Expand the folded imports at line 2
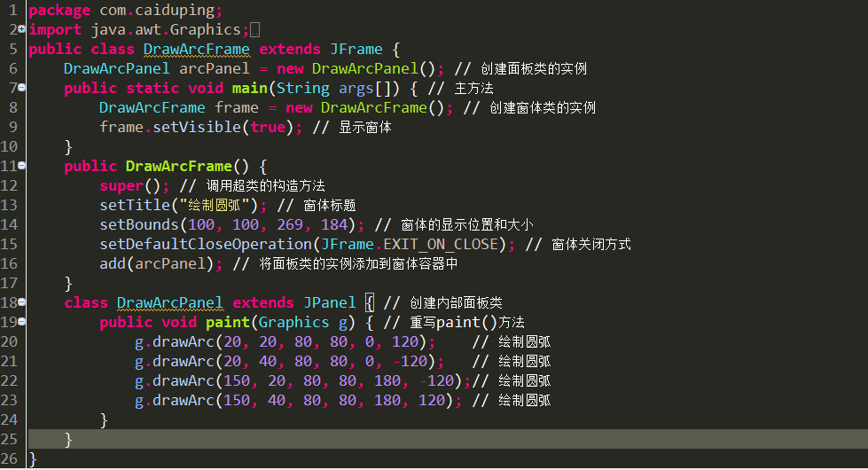This screenshot has height=470, width=868. 21,28
